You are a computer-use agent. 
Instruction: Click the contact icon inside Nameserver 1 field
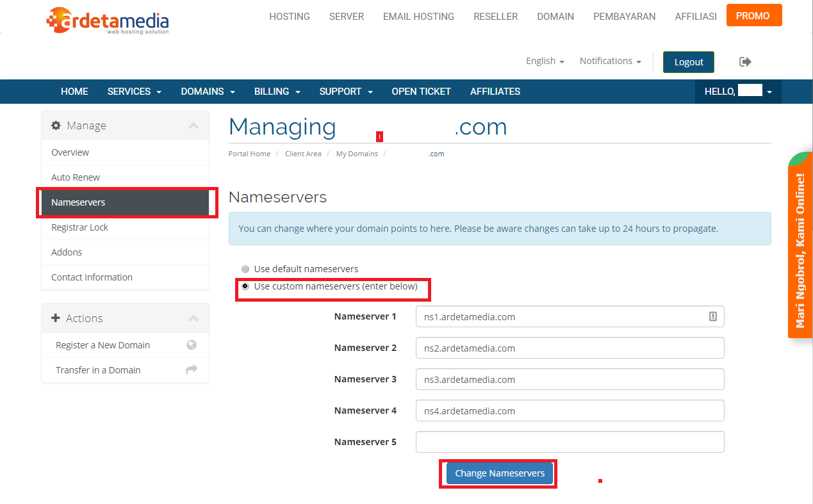[x=712, y=316]
